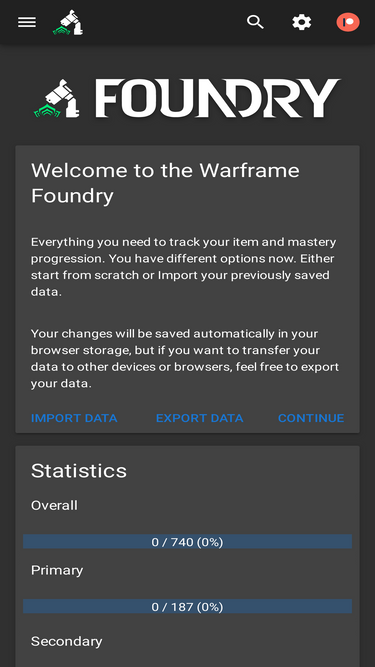Click the Overall 0 / 740 progress bar
This screenshot has width=375, height=667.
point(188,542)
